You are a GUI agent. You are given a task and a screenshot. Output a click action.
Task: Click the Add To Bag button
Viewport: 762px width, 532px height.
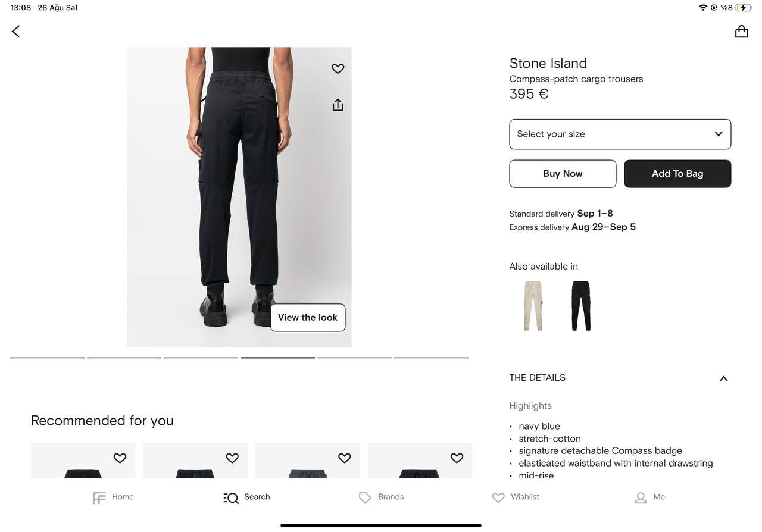point(677,174)
